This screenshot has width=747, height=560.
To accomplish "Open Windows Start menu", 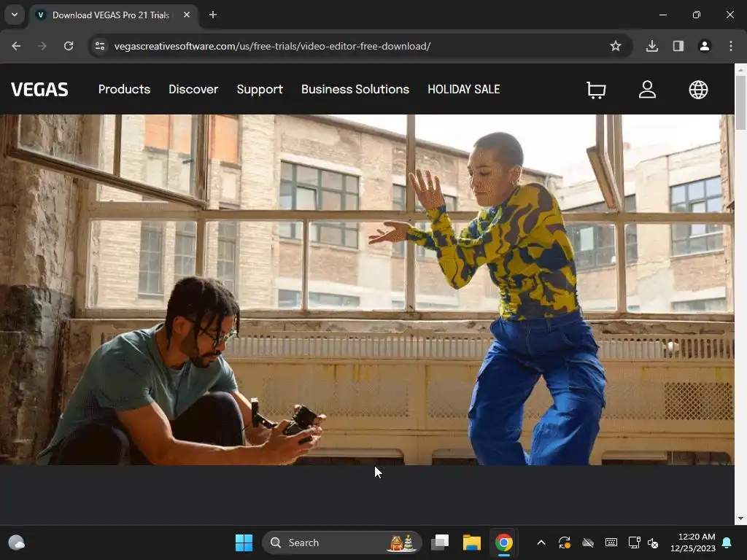I will [x=244, y=542].
